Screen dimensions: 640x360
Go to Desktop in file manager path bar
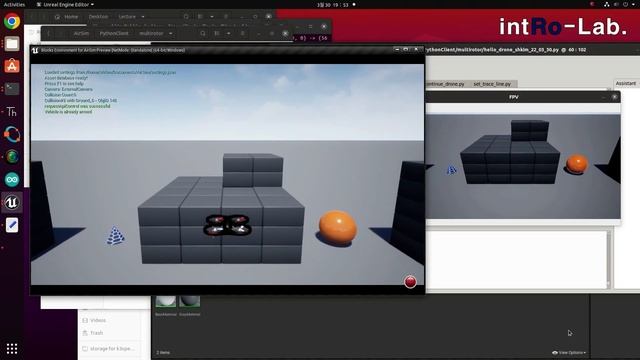[x=98, y=17]
